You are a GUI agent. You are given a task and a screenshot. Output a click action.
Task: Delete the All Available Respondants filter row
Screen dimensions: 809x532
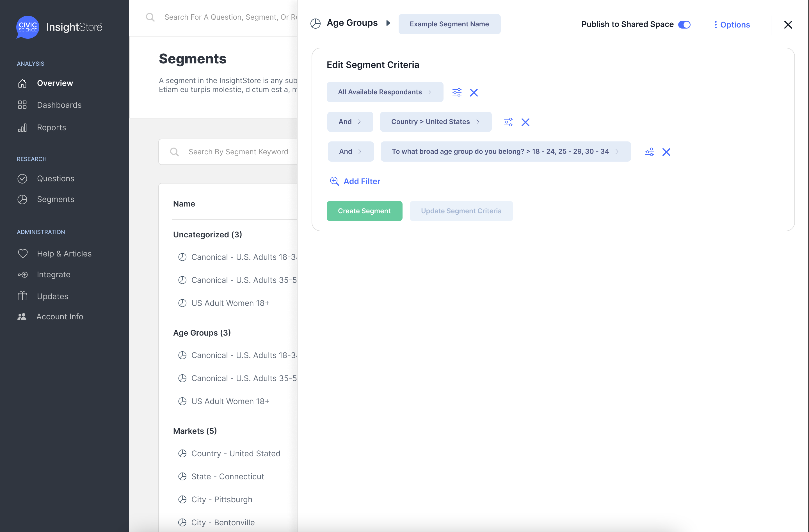click(x=474, y=92)
